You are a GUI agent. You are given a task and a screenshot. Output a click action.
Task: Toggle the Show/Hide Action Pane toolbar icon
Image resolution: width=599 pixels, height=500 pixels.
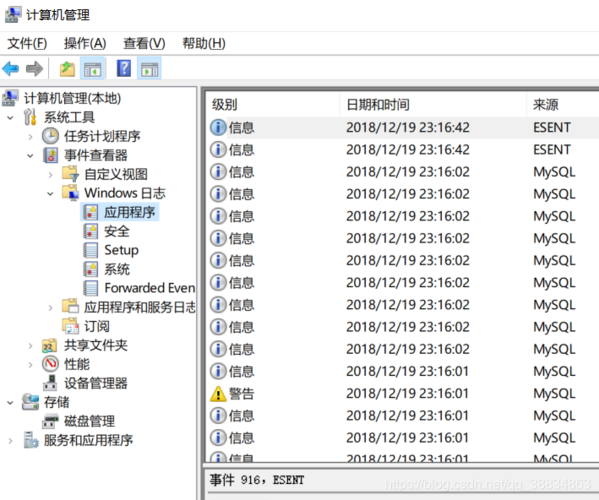(x=149, y=69)
